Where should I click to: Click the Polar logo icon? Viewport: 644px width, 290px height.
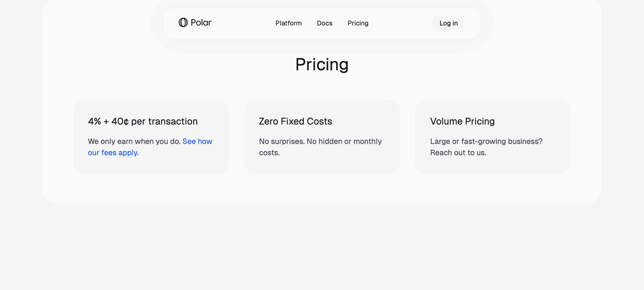pyautogui.click(x=183, y=23)
